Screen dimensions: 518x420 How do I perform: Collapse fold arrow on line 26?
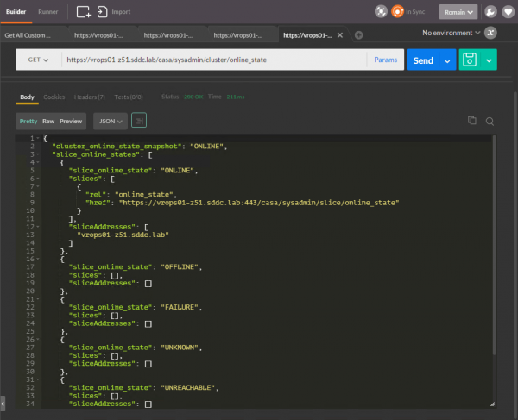tap(38, 339)
